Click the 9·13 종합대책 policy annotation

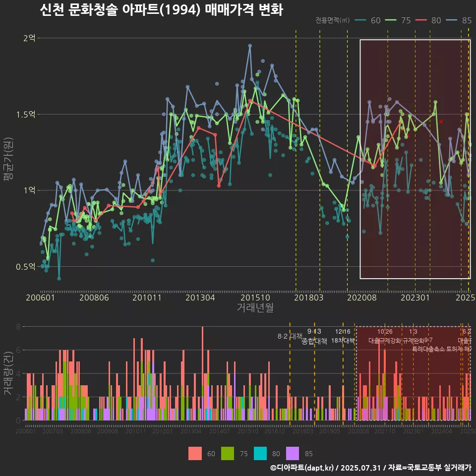coord(314,336)
